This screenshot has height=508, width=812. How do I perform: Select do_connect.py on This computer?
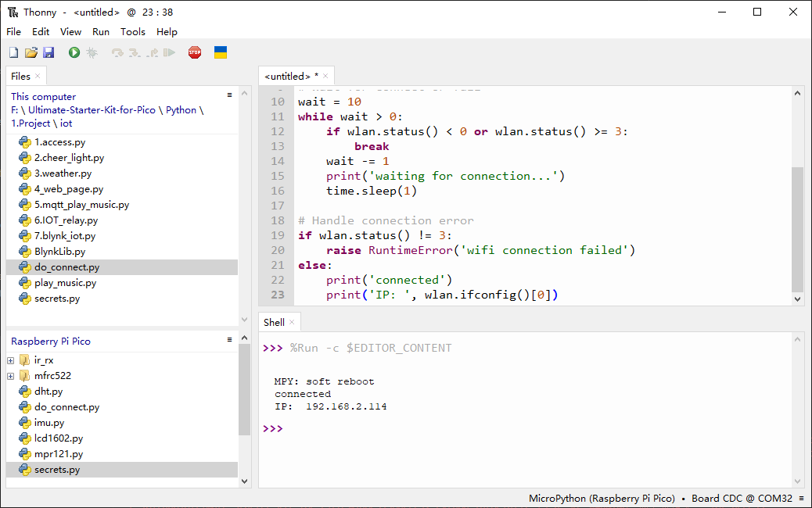122,267
